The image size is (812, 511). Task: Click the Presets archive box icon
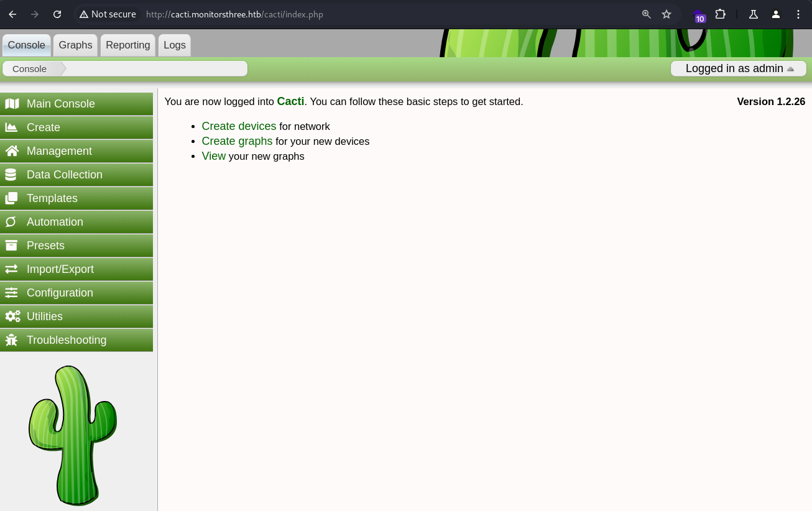(11, 246)
